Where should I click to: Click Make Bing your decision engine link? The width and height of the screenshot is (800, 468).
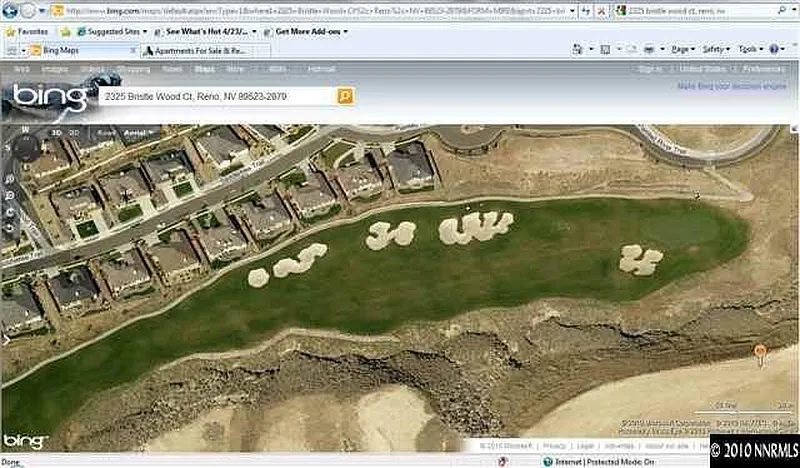click(731, 87)
